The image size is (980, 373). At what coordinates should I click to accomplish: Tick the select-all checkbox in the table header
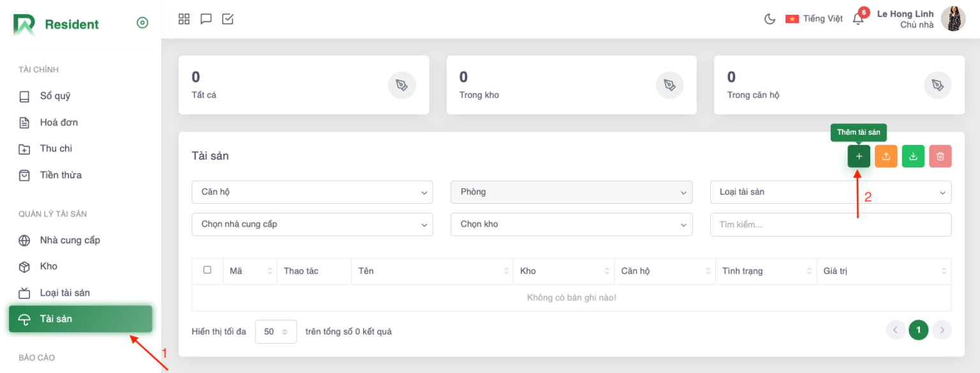(207, 270)
